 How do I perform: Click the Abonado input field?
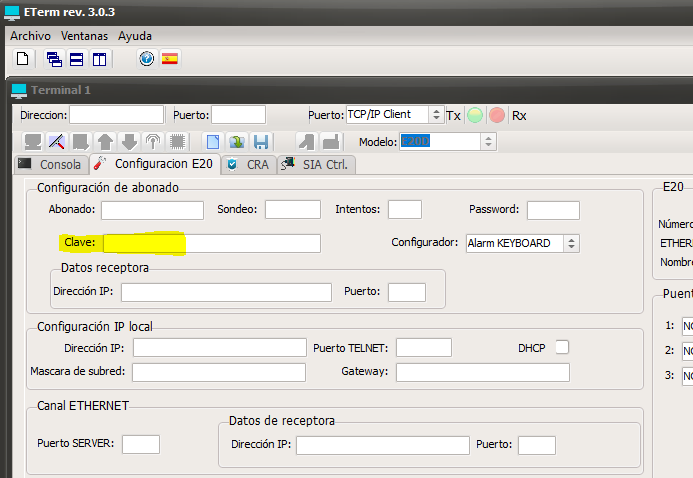point(152,210)
